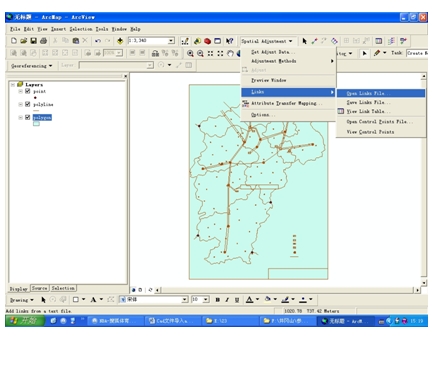
Task: Collapse the polyline layer legend
Action: (20, 104)
